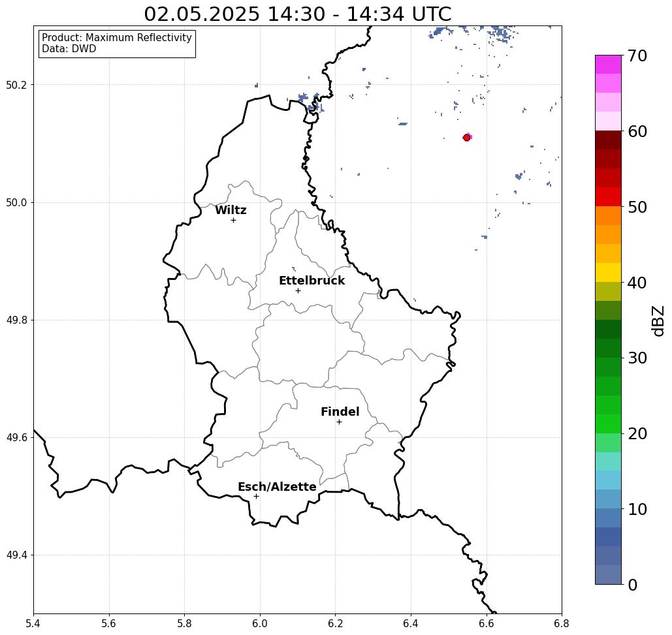Click the longitude tick label 5.4
Screen dimensions: 672x635
33,623
